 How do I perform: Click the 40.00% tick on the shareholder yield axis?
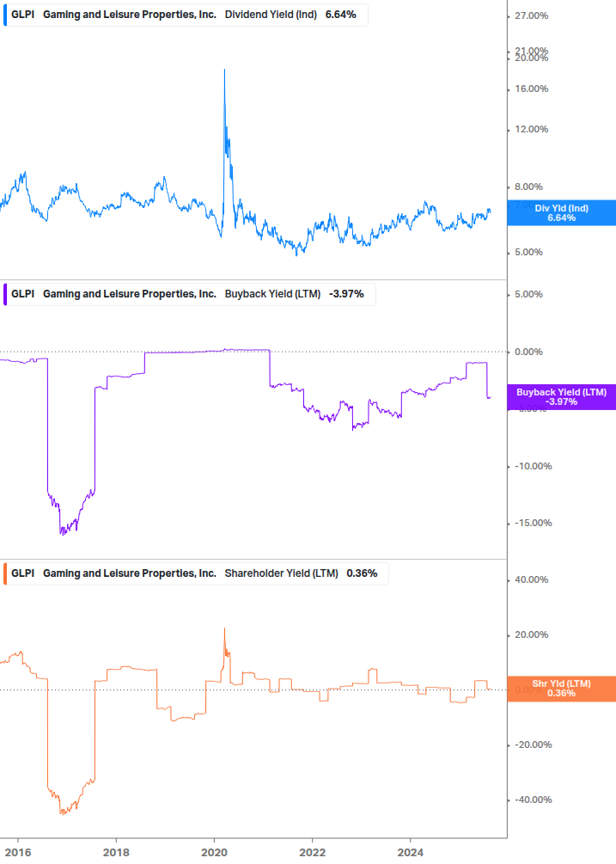point(531,579)
